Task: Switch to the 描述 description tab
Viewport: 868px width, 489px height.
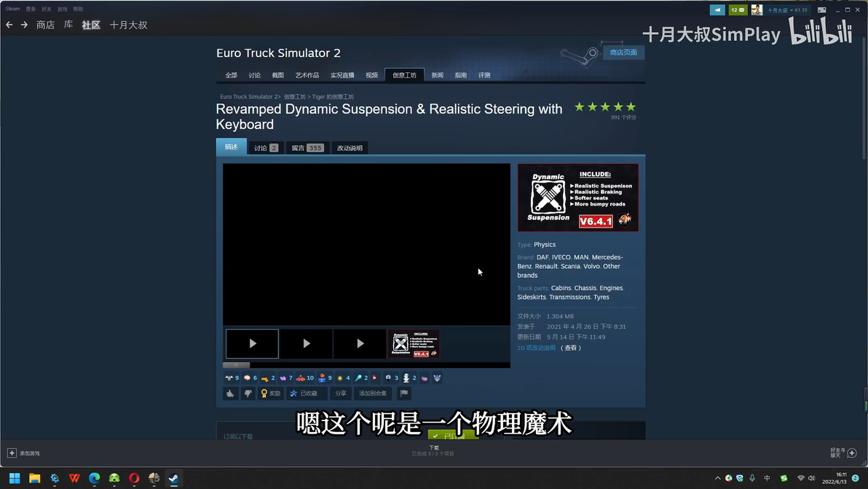Action: 232,146
